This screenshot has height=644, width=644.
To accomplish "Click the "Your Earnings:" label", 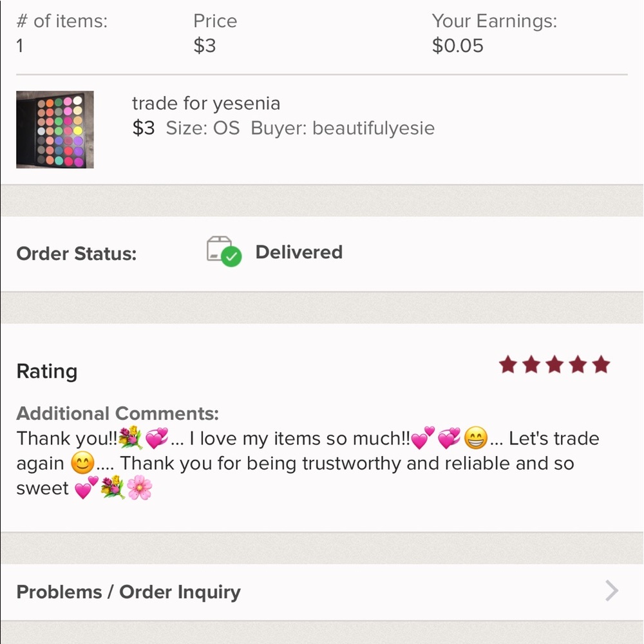I will coord(494,21).
